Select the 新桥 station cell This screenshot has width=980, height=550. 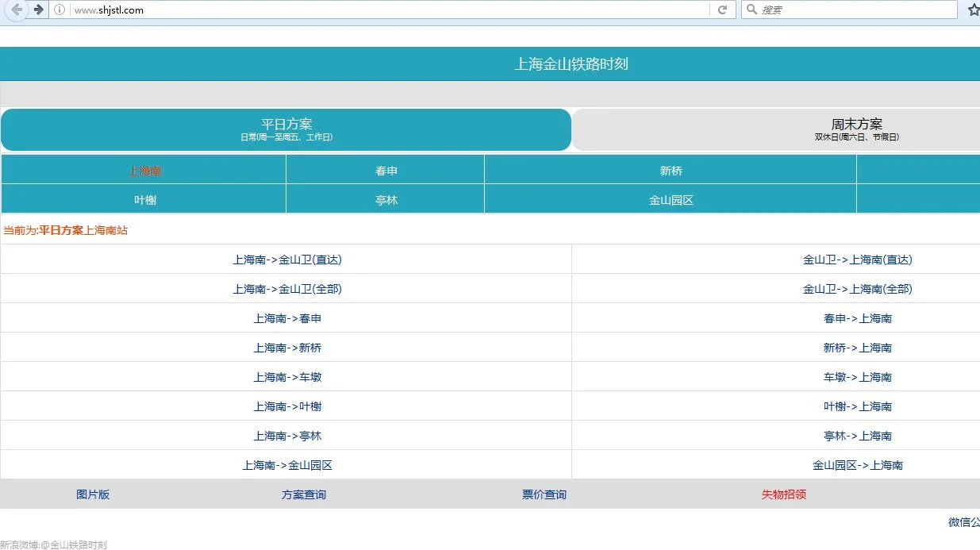click(x=671, y=171)
